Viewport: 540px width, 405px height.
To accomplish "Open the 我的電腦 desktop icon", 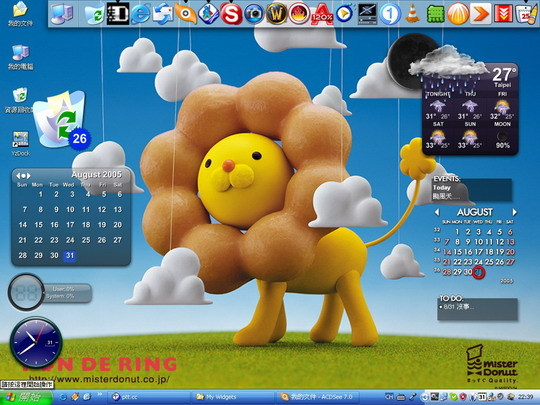I will 20,57.
